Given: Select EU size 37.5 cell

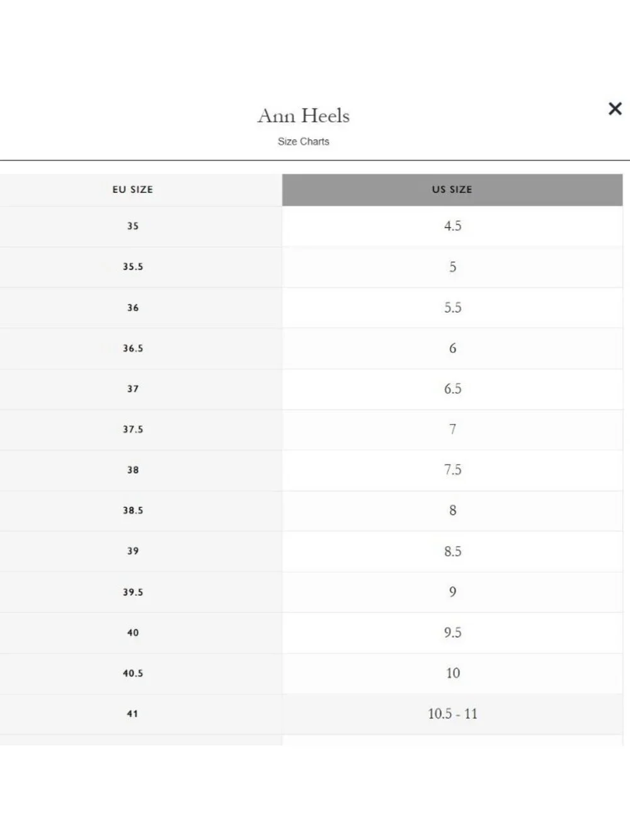Looking at the screenshot, I should (x=133, y=430).
